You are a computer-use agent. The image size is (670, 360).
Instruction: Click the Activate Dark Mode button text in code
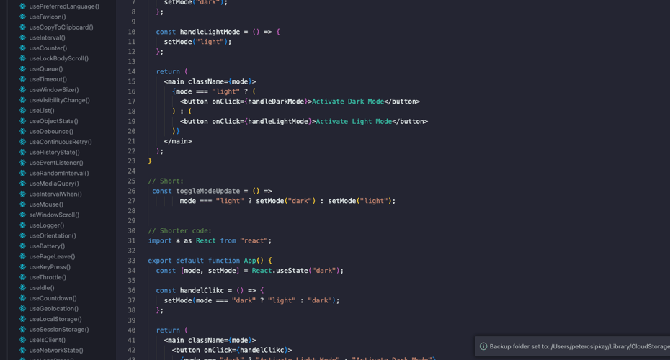[x=348, y=101]
